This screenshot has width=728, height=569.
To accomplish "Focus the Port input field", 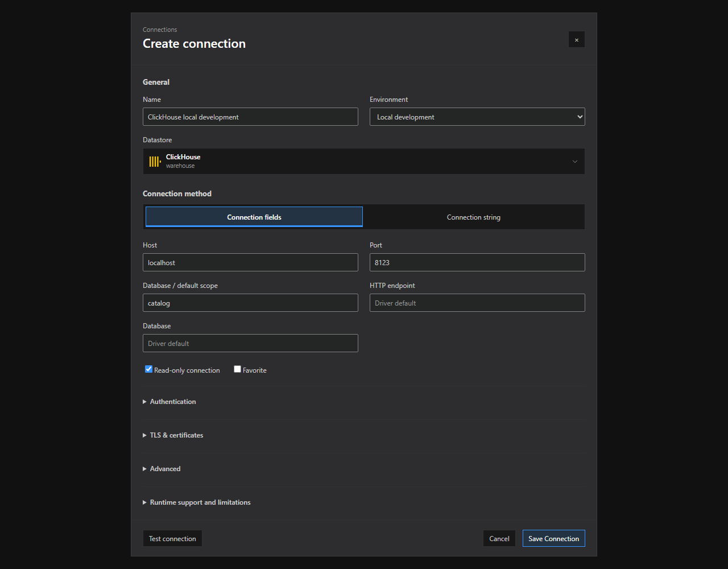I will point(477,262).
